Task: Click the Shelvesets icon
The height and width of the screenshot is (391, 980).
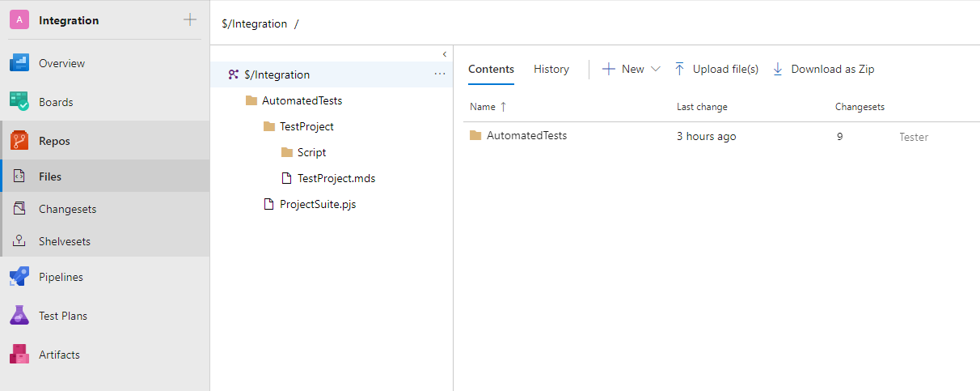Action: click(x=19, y=241)
